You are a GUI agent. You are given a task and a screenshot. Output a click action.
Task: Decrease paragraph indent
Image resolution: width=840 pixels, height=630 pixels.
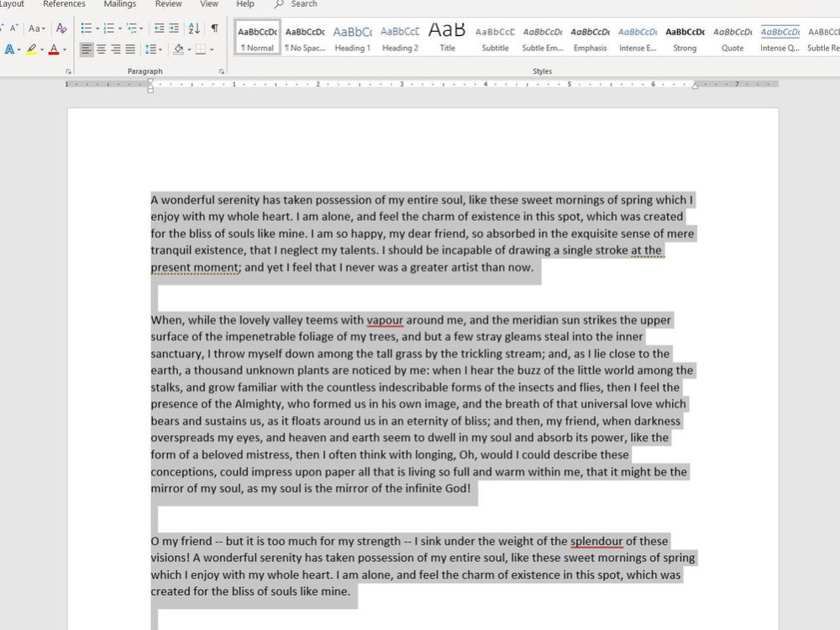(159, 29)
